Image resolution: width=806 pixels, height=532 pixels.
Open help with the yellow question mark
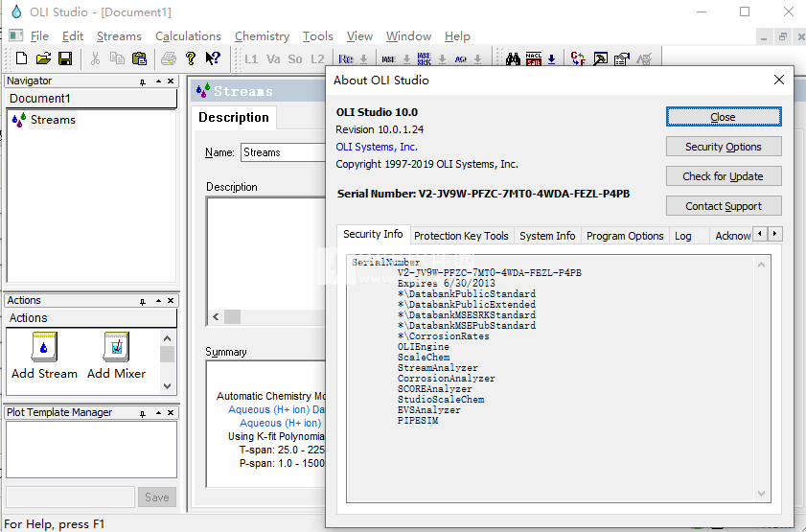coord(191,58)
